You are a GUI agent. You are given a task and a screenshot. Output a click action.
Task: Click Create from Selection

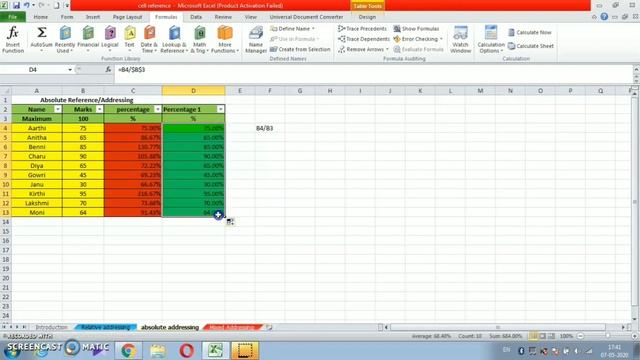[300, 49]
